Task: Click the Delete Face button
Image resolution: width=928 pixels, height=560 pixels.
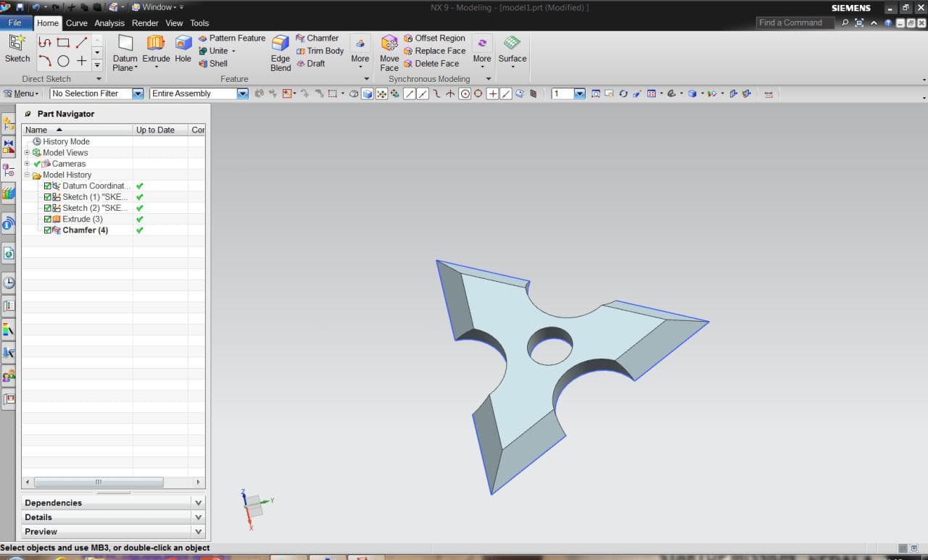Action: 431,63
